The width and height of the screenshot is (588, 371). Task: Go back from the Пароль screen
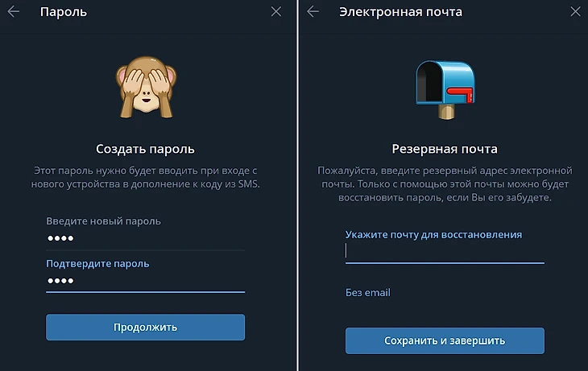[14, 11]
